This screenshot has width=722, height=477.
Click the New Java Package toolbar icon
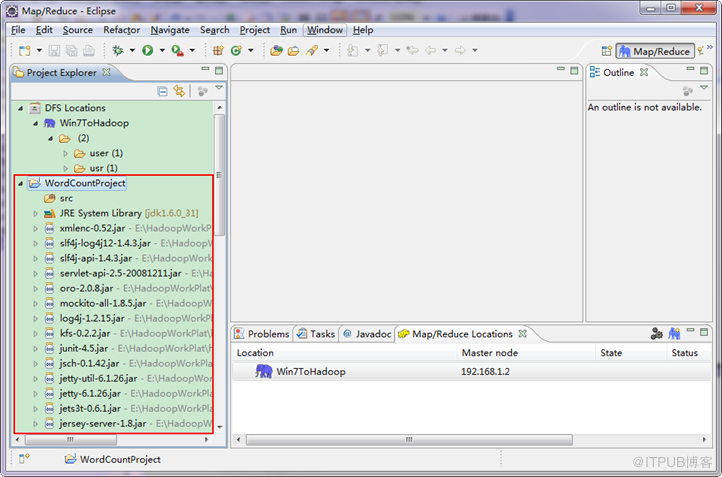point(218,50)
